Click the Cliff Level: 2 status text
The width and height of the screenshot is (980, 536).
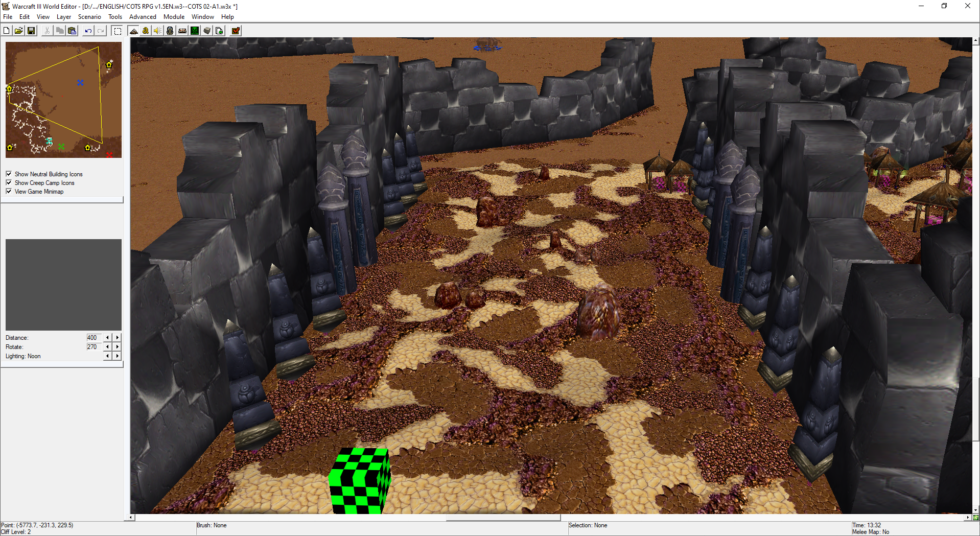point(16,532)
